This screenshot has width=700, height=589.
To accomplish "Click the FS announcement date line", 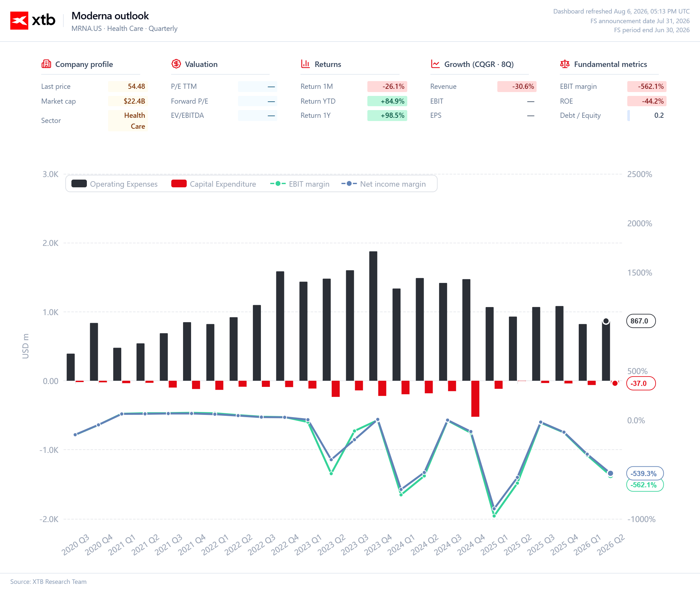I will tap(640, 21).
